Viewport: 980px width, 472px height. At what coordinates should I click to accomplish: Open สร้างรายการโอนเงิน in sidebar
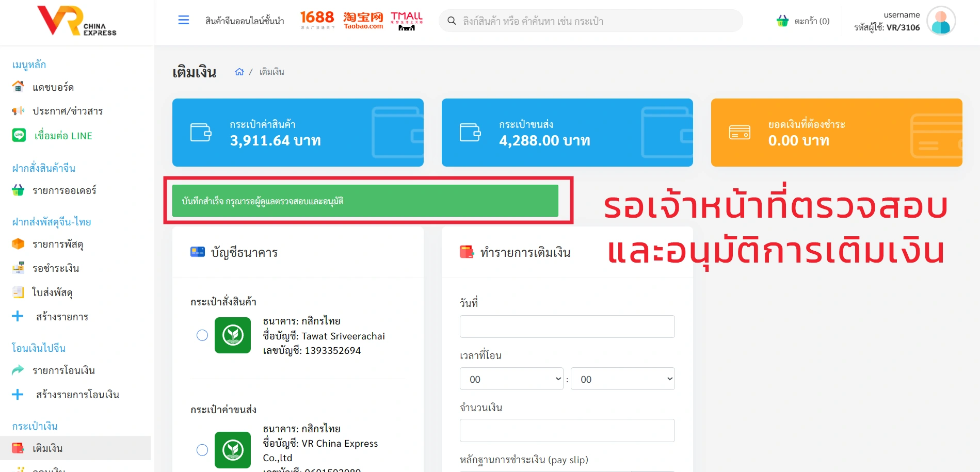tap(77, 395)
